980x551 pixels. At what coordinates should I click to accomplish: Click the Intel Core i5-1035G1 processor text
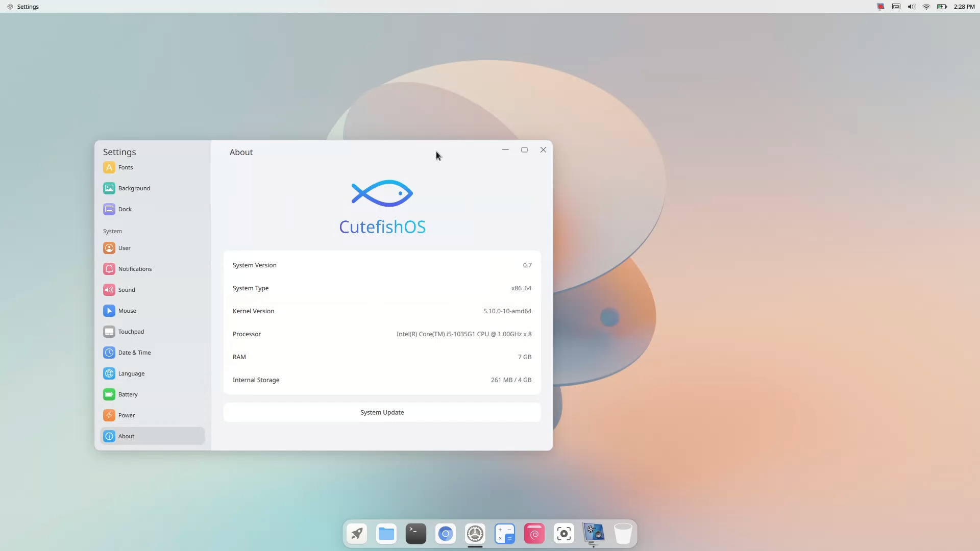click(x=464, y=334)
